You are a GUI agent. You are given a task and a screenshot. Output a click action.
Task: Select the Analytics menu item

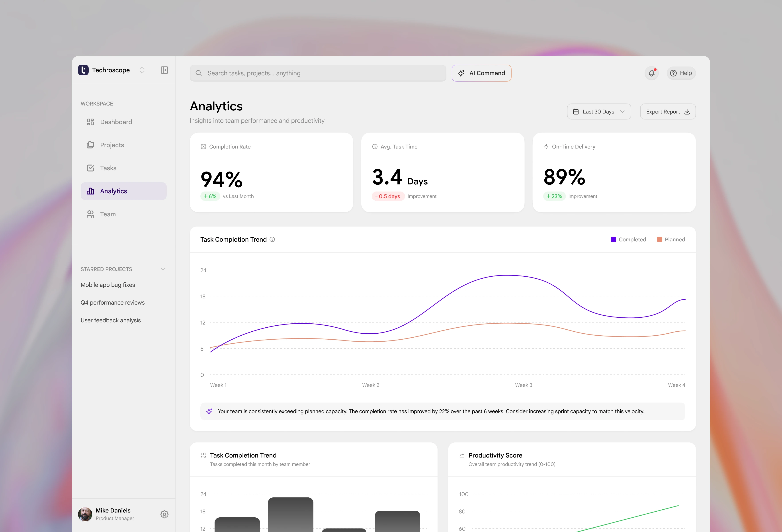tap(113, 191)
